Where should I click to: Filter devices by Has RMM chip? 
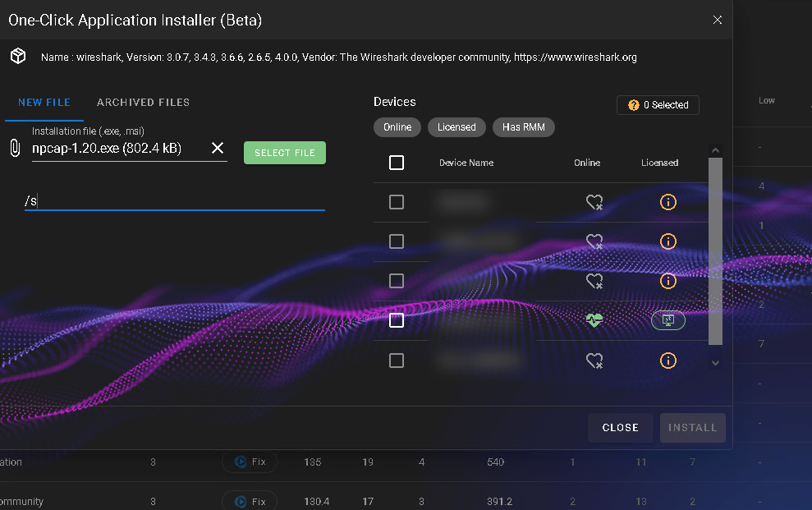point(523,127)
